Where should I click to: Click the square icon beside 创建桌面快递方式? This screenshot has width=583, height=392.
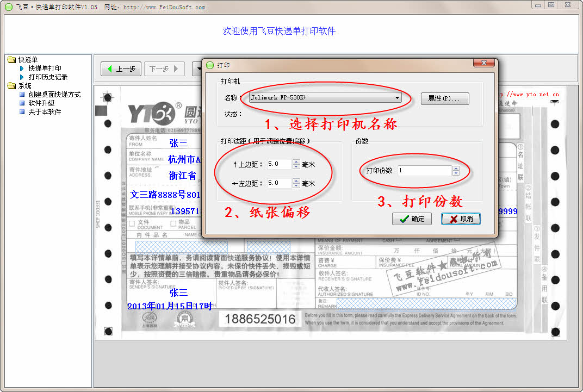[22, 95]
